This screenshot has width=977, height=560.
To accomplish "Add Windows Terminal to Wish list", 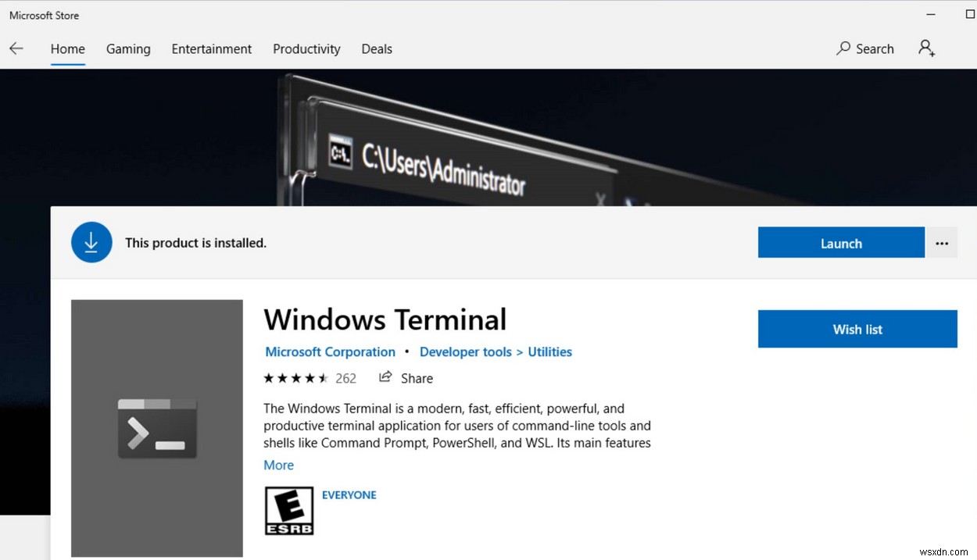I will [x=857, y=329].
